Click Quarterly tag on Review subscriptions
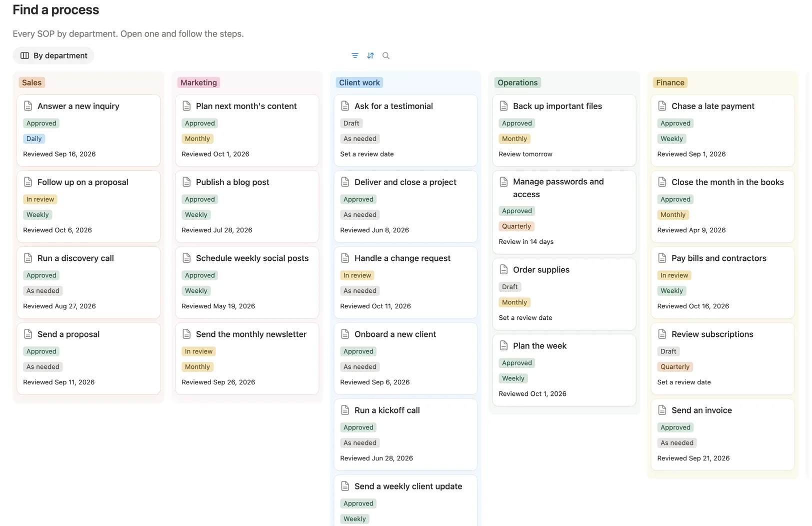This screenshot has height=526, width=812. pos(675,367)
